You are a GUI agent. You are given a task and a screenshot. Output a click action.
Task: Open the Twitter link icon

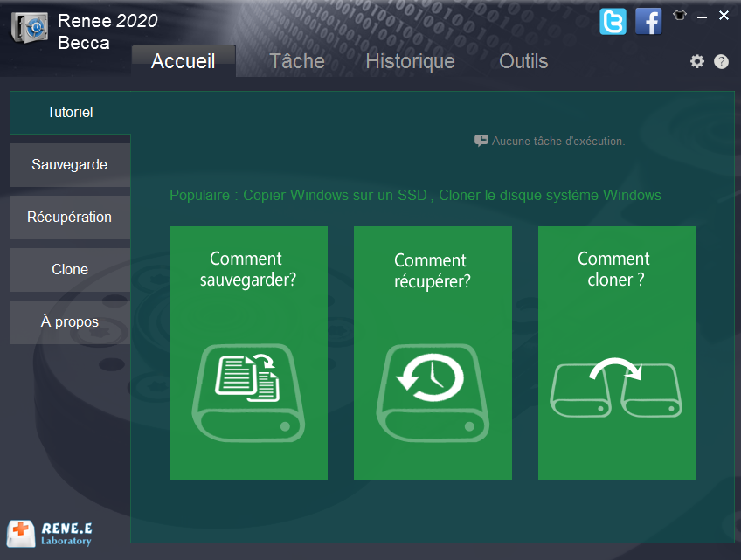613,21
